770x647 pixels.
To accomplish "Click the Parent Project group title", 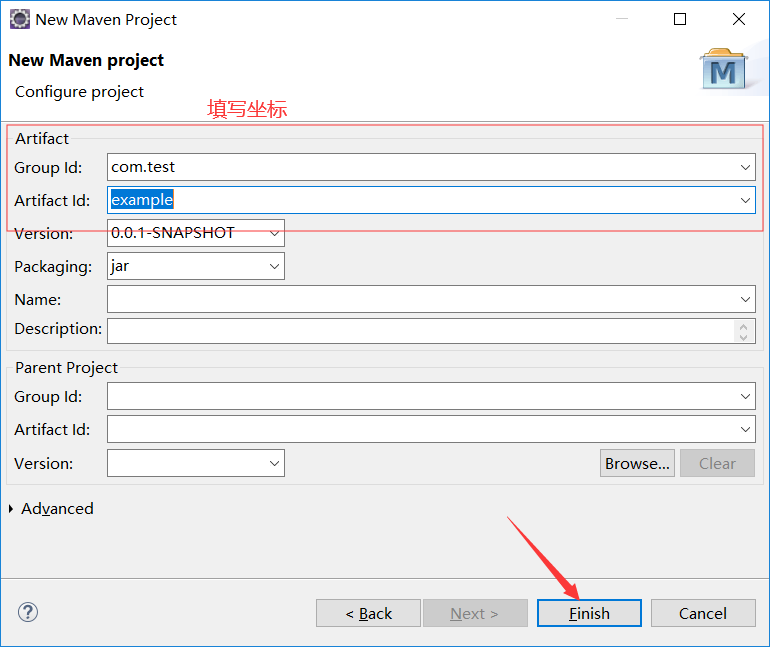I will point(66,368).
